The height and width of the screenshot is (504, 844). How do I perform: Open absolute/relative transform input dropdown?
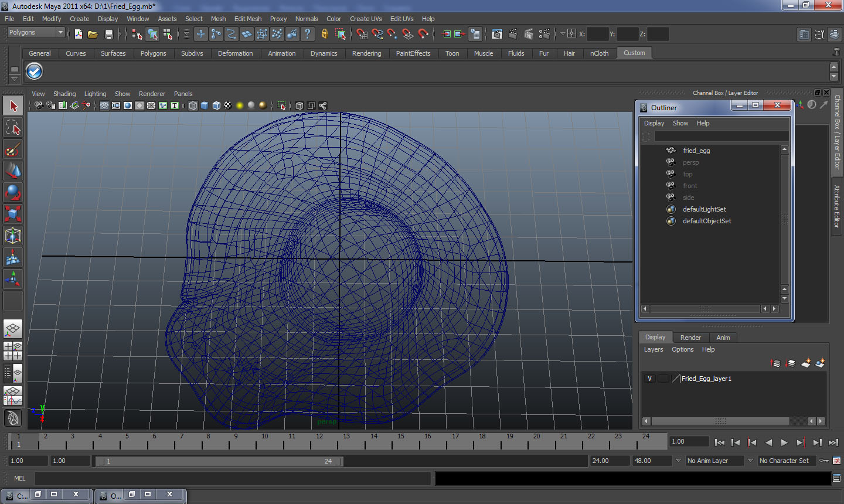click(x=563, y=34)
